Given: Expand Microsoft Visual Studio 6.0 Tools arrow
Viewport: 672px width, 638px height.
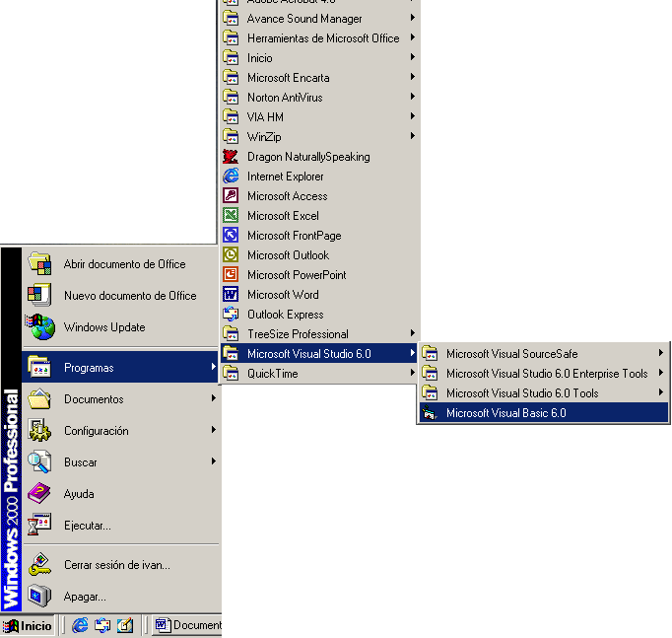Looking at the screenshot, I should click(661, 392).
